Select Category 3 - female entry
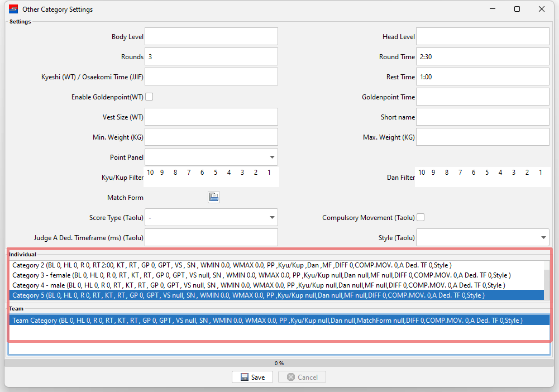The image size is (559, 392). click(261, 275)
